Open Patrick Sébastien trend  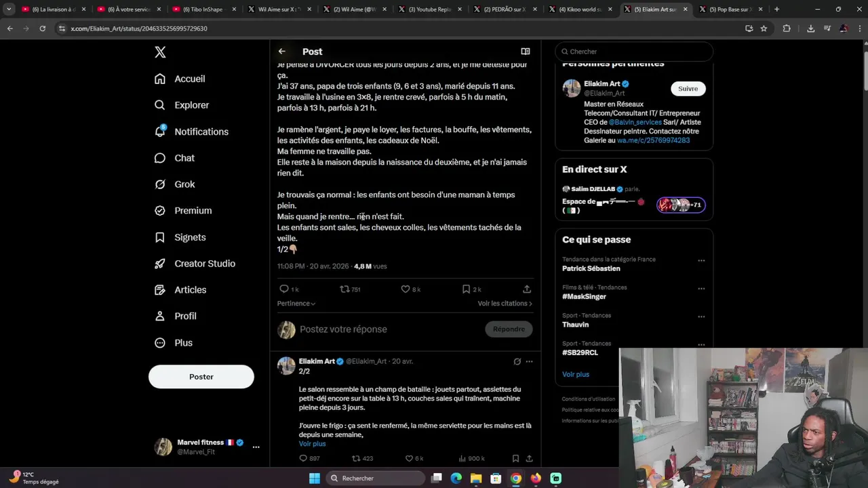(591, 269)
